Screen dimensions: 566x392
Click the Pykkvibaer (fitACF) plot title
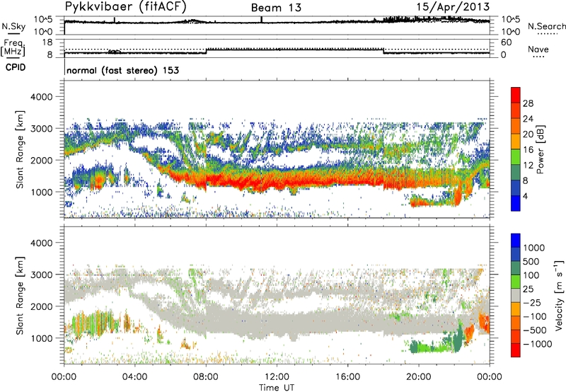click(126, 7)
